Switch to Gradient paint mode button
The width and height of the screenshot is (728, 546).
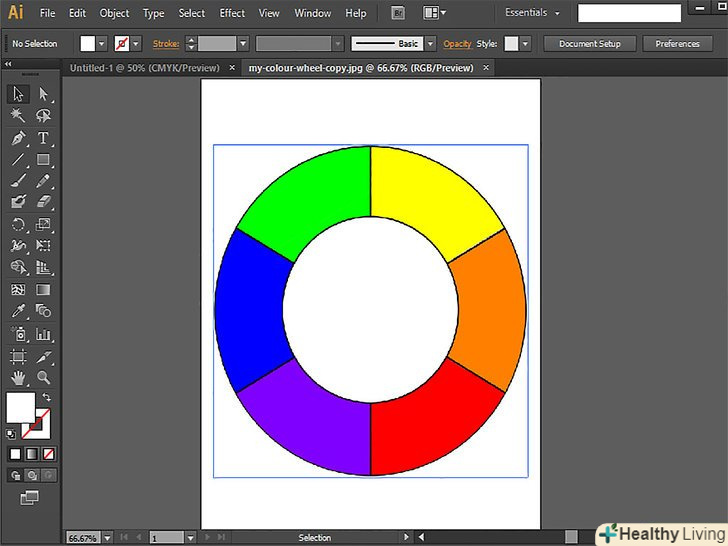coord(31,453)
